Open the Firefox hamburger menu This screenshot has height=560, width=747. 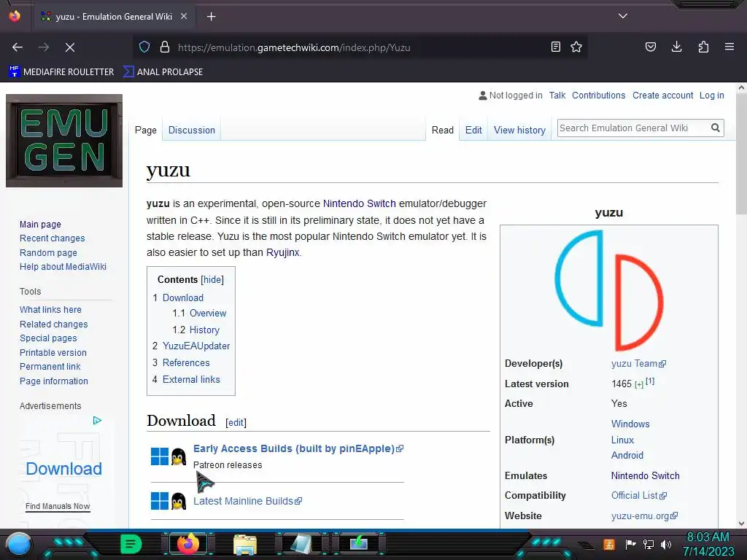pos(729,47)
